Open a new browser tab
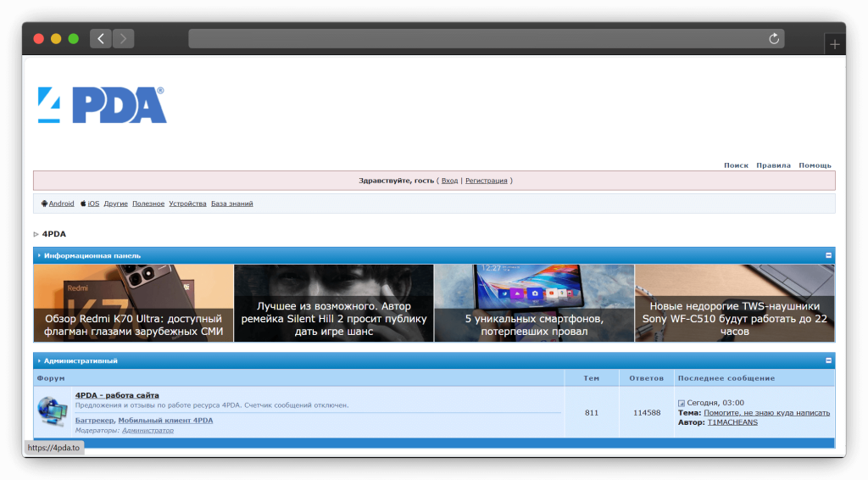 coord(834,44)
